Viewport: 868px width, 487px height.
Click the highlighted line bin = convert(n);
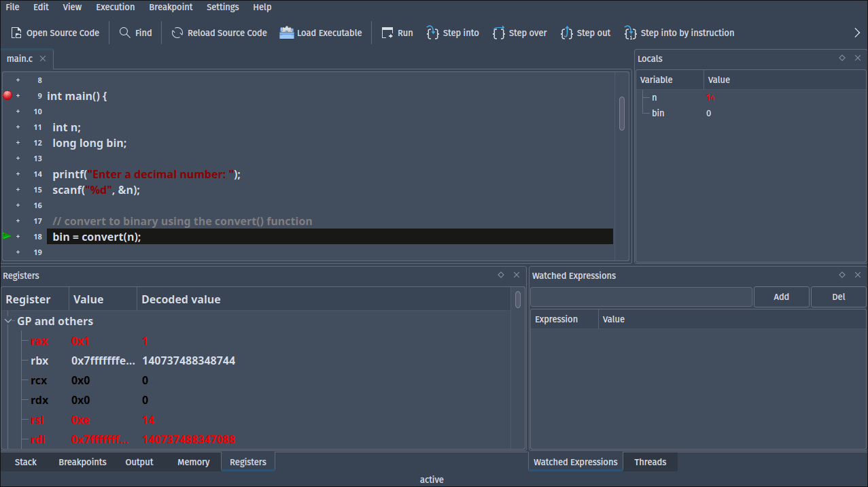330,237
